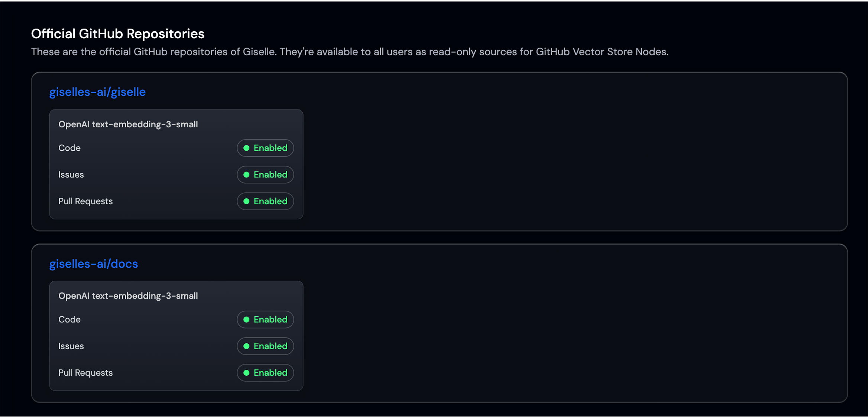Toggle the Code Enabled badge for giselles-ai/docs
Screen dimensions: 868x418
coord(265,319)
